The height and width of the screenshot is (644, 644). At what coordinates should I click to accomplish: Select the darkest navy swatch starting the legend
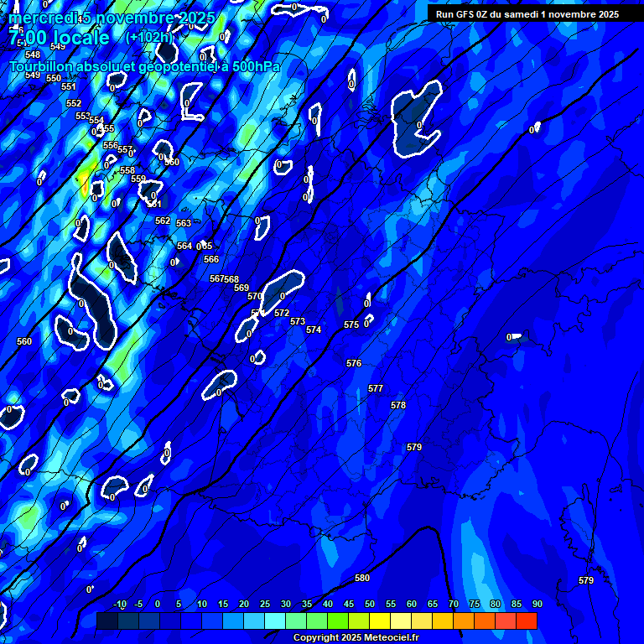coord(106,621)
